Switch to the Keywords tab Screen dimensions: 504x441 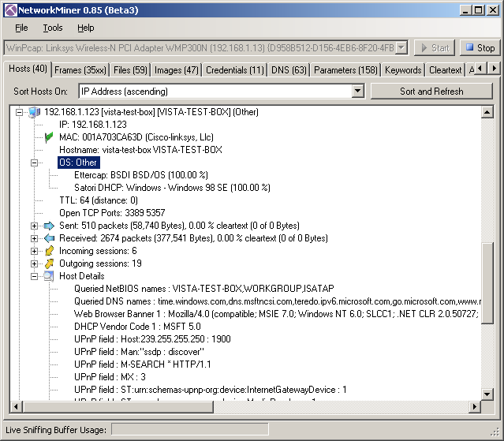click(x=403, y=70)
